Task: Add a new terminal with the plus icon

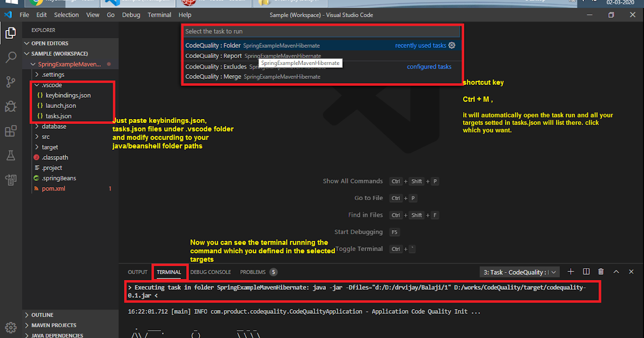Action: click(x=570, y=271)
